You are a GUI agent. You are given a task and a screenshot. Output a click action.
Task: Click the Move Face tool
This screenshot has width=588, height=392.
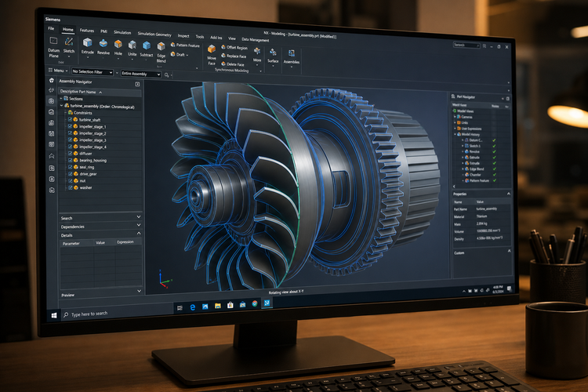pyautogui.click(x=212, y=55)
